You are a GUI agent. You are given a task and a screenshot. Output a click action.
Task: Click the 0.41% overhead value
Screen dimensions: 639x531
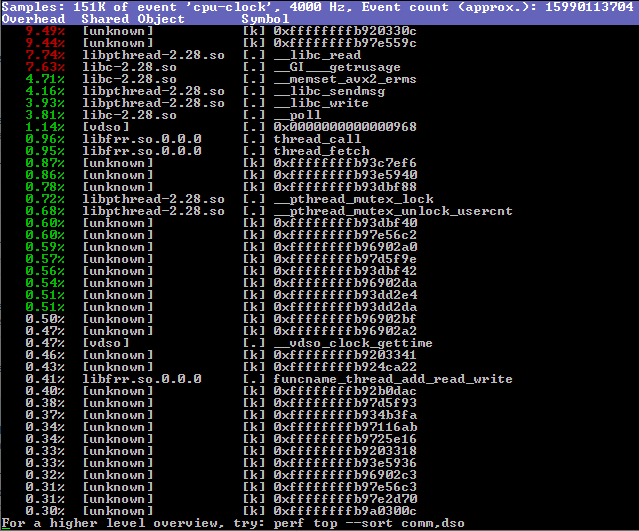pyautogui.click(x=45, y=379)
